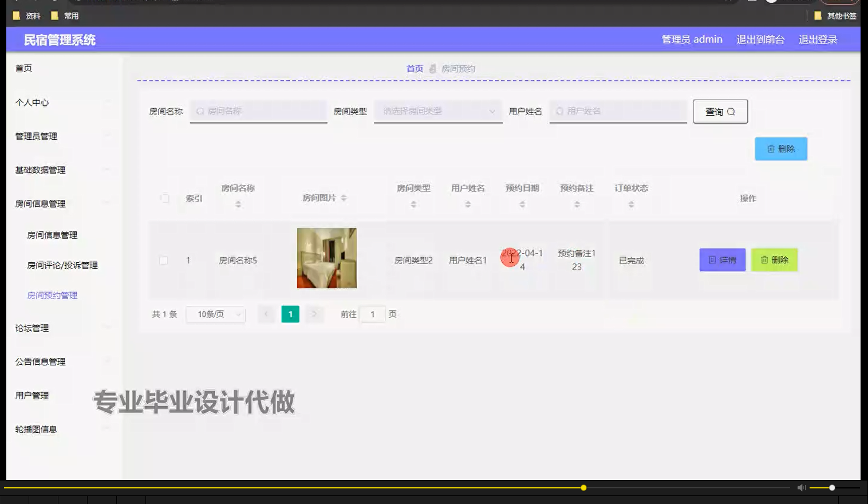868x504 pixels.
Task: Toggle ascending sort on the 预约日期 column
Action: (x=521, y=200)
